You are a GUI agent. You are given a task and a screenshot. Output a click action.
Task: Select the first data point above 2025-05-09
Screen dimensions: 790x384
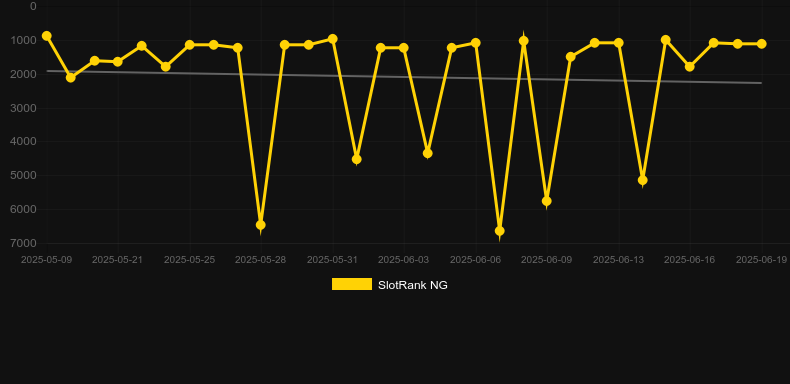pyautogui.click(x=47, y=36)
